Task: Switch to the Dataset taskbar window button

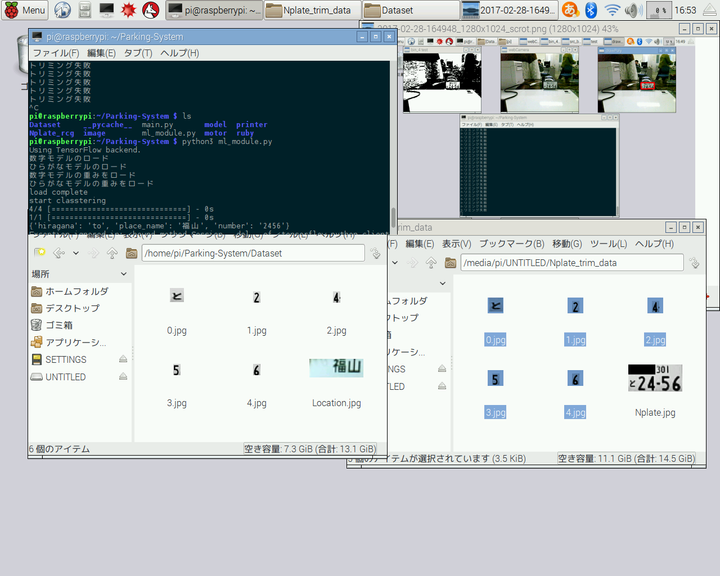Action: (x=406, y=10)
